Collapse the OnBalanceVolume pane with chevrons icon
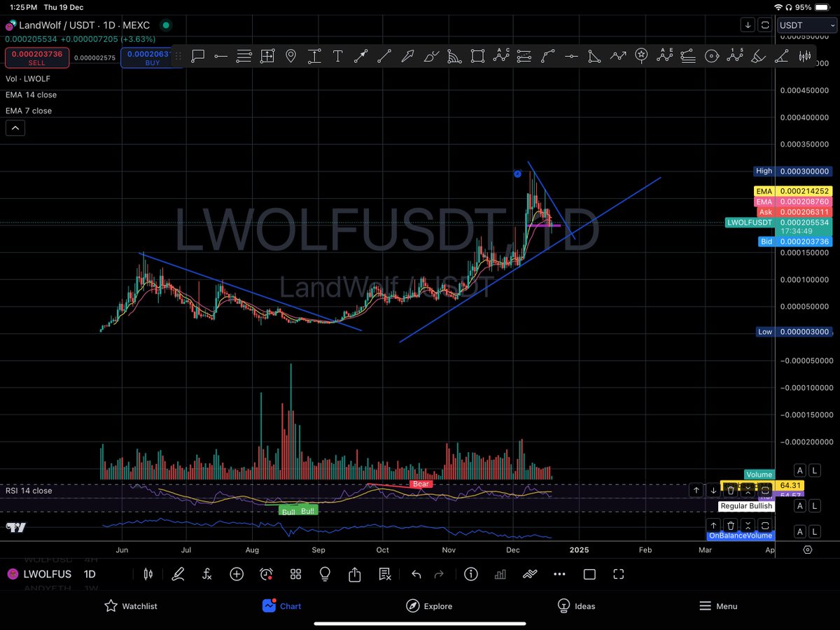Screen dimensions: 840x630 coord(748,525)
